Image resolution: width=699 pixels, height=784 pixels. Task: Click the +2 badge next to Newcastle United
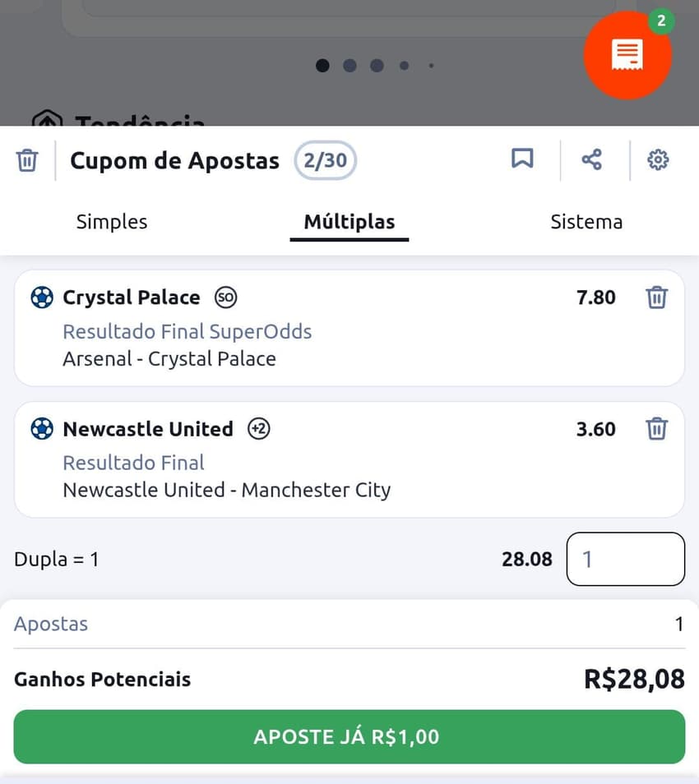(x=258, y=429)
